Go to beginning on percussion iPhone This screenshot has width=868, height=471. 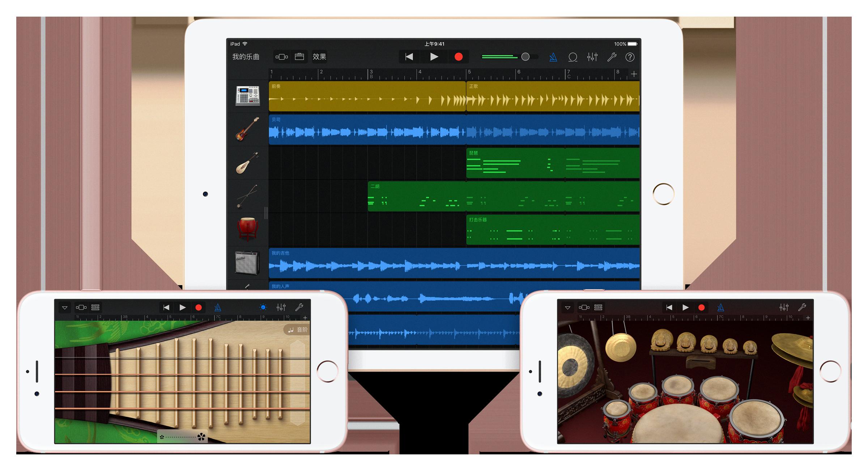[x=669, y=308]
